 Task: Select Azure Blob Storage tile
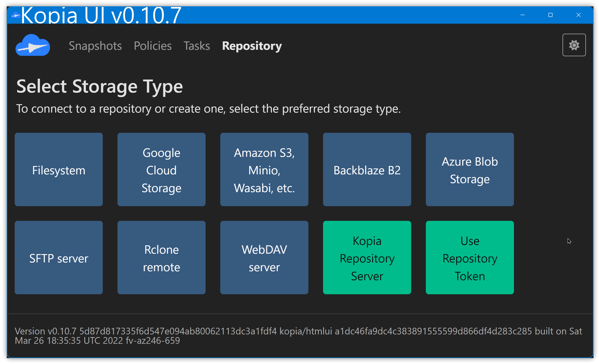(x=470, y=169)
